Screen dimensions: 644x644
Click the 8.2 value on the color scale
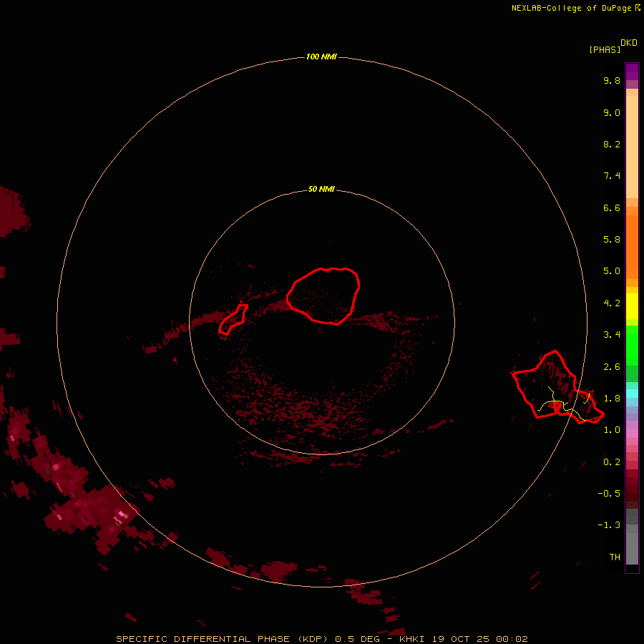[612, 144]
